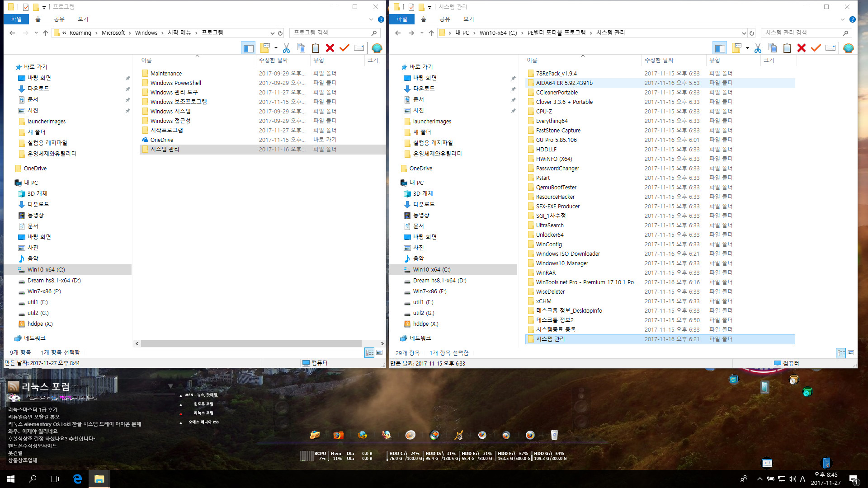868x488 pixels.
Task: Open folder icon on desktop dock
Action: pyautogui.click(x=315, y=435)
